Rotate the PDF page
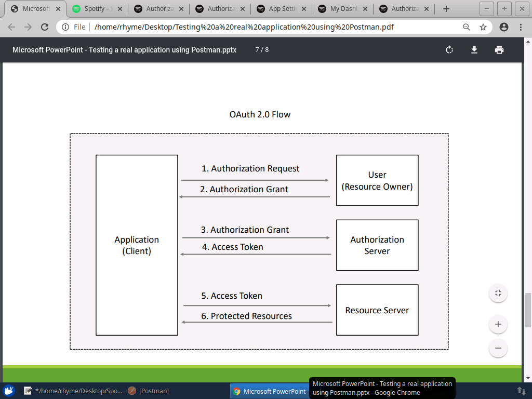532x399 pixels. [x=449, y=50]
